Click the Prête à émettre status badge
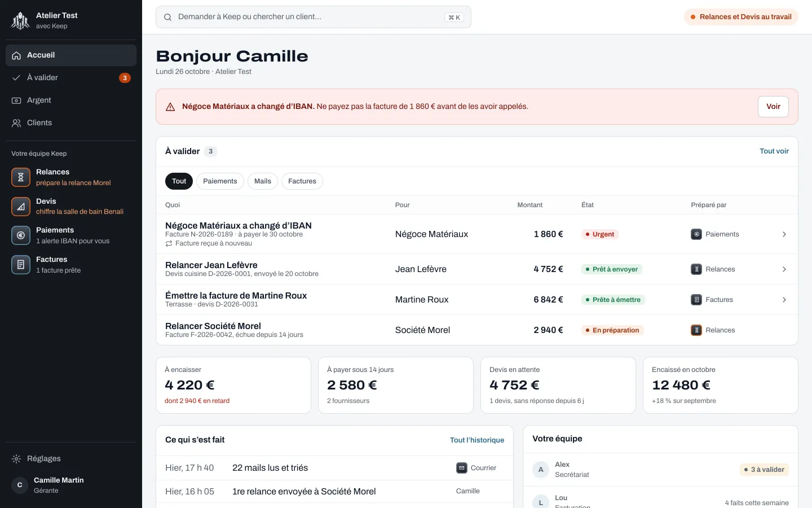 (613, 300)
